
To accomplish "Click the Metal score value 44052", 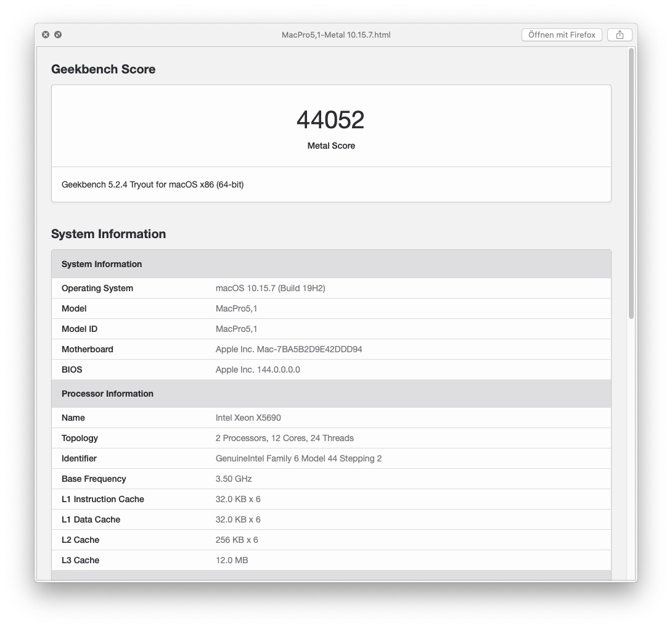I will 331,120.
